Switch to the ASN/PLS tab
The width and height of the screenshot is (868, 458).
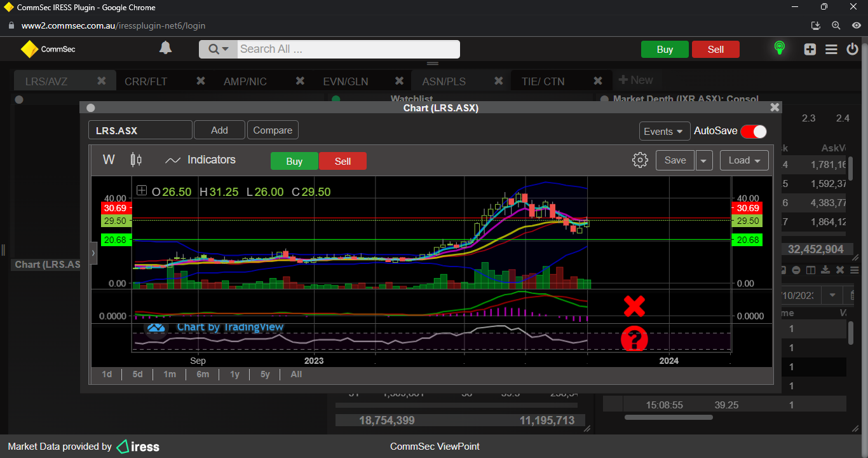coord(444,81)
